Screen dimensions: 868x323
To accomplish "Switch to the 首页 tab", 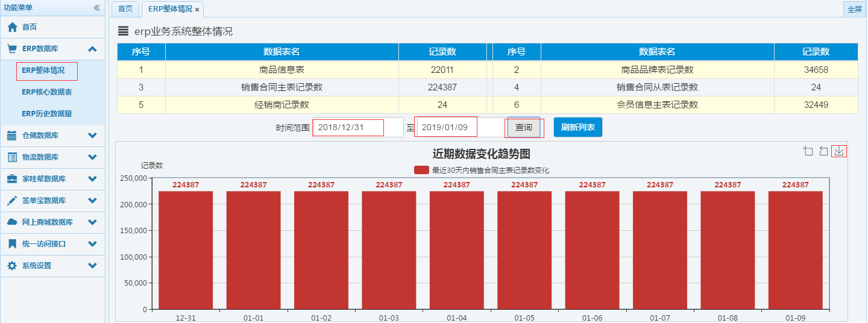I will (125, 9).
